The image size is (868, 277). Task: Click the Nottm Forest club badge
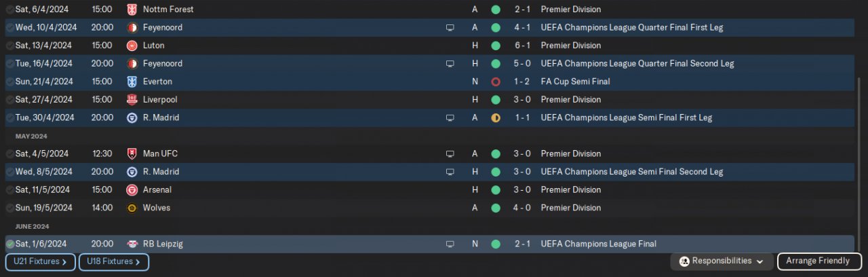[x=132, y=10]
